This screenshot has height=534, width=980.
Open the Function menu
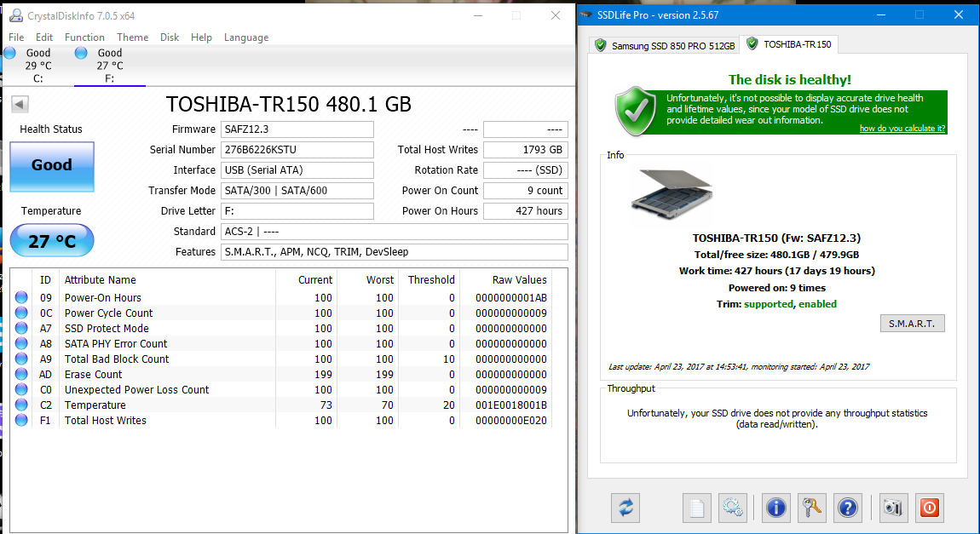tap(84, 37)
